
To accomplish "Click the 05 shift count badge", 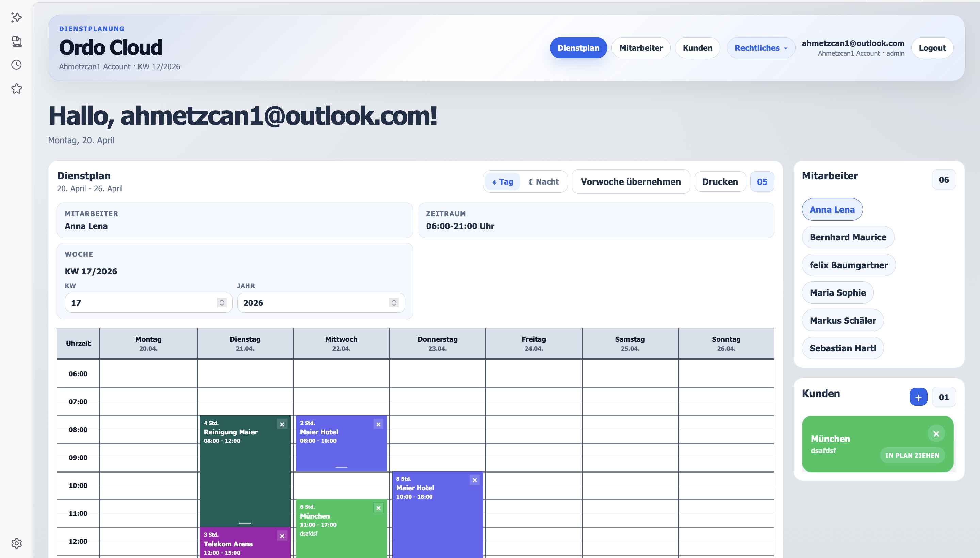I will 762,182.
